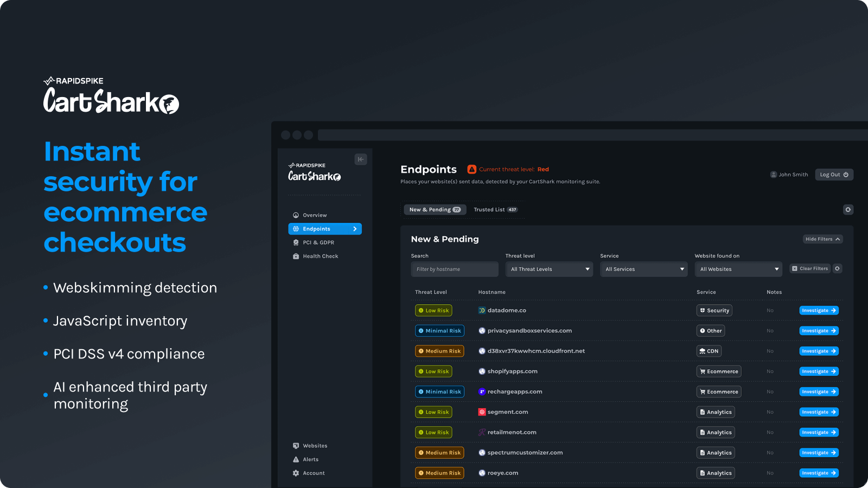Click the Threat Level column header
Viewport: 868px width, 488px height.
click(431, 292)
